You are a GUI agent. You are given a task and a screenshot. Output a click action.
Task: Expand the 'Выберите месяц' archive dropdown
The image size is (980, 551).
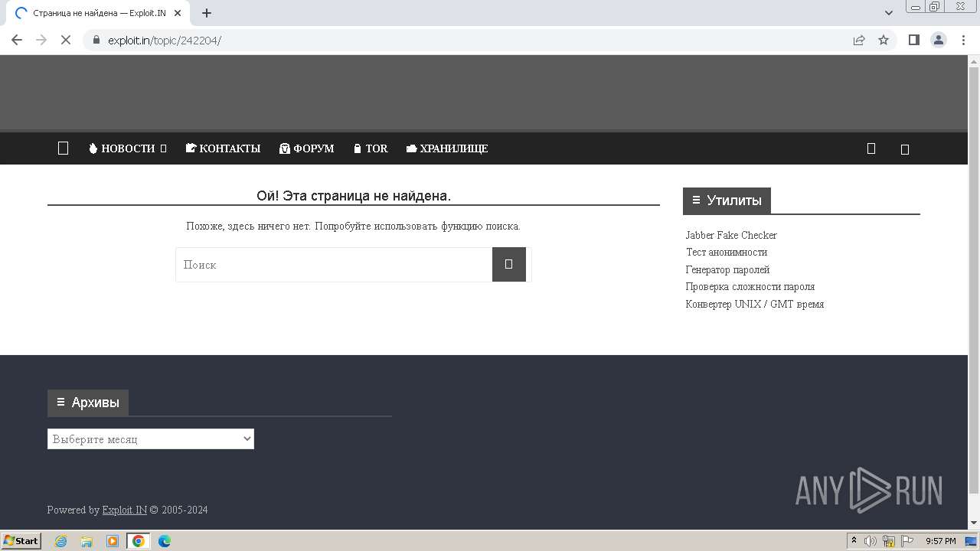tap(151, 439)
